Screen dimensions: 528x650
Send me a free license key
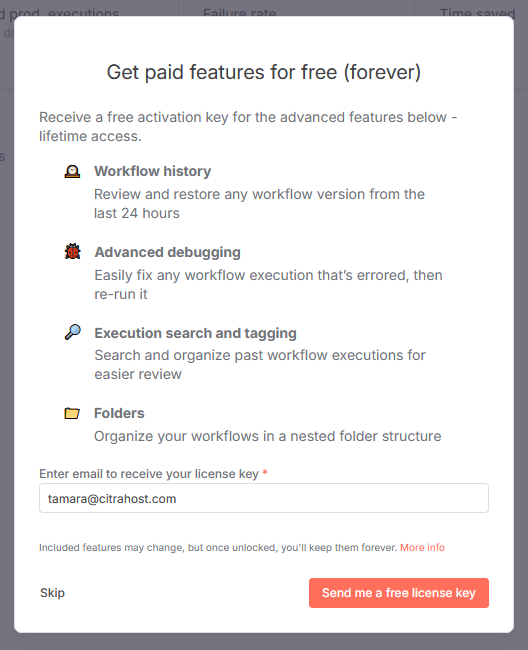coord(399,593)
